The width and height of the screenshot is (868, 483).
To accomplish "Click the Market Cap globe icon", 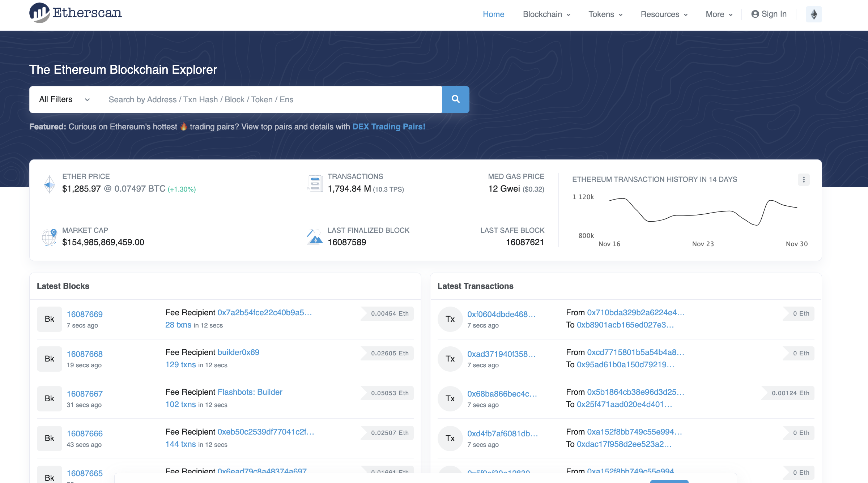I will coord(50,237).
